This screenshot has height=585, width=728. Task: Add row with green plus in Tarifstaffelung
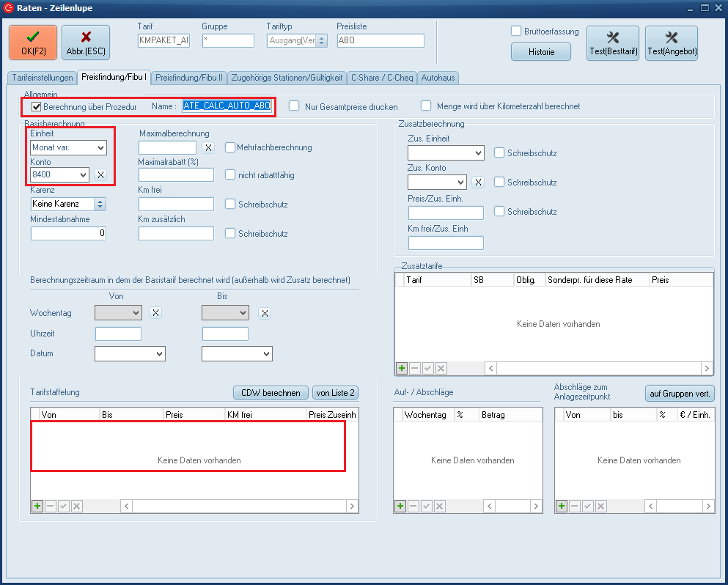37,506
